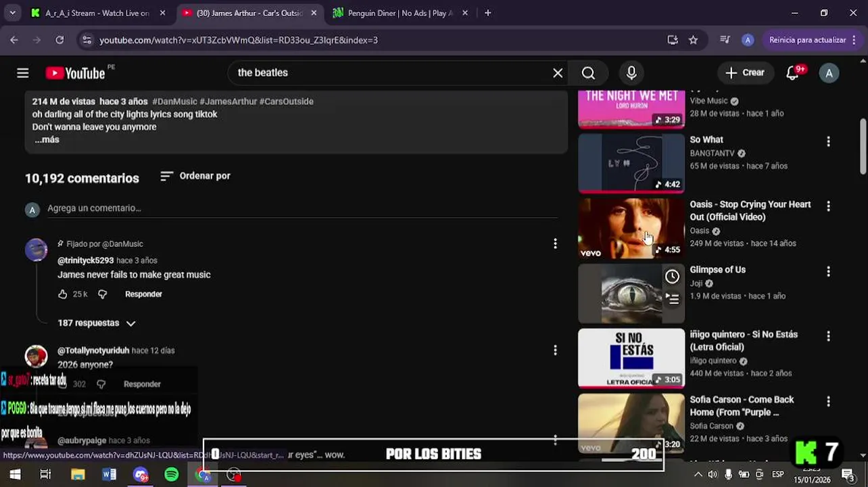Open options menu for So What

(828, 141)
